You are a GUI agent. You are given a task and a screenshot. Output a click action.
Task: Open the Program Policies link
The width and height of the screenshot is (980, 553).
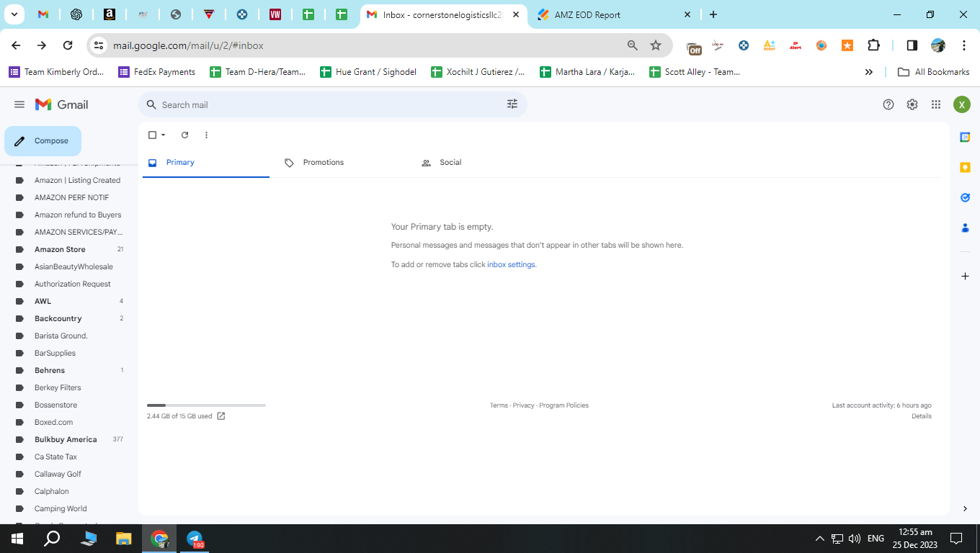click(x=564, y=405)
